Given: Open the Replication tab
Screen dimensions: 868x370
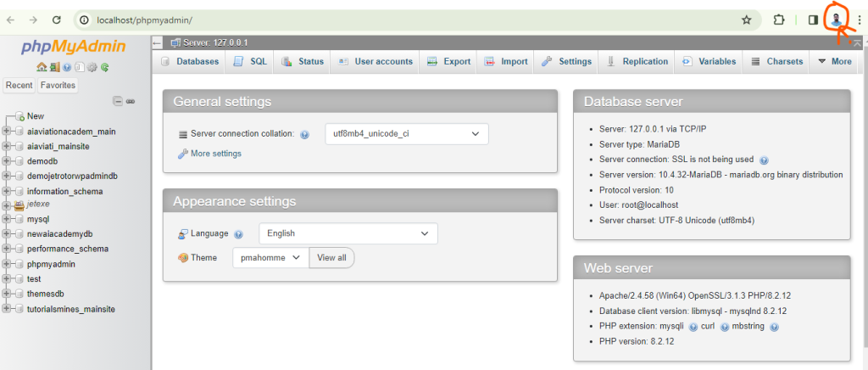Looking at the screenshot, I should [637, 61].
